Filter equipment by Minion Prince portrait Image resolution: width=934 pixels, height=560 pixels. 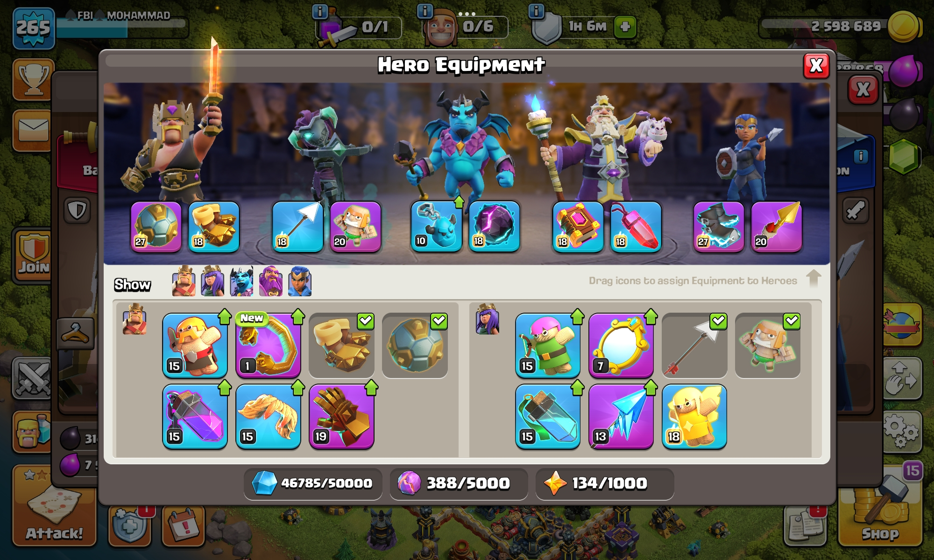tap(241, 281)
